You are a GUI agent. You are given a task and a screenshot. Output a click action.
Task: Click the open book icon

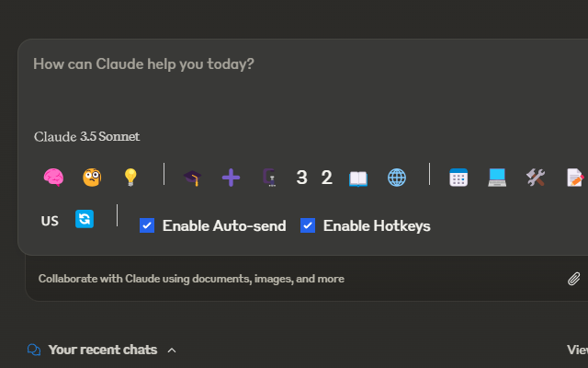pos(358,178)
